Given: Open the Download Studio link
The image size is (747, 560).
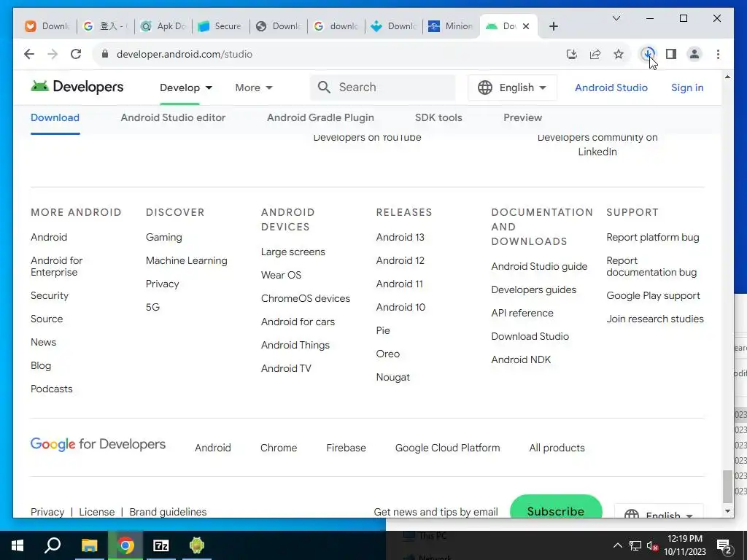Looking at the screenshot, I should click(530, 336).
